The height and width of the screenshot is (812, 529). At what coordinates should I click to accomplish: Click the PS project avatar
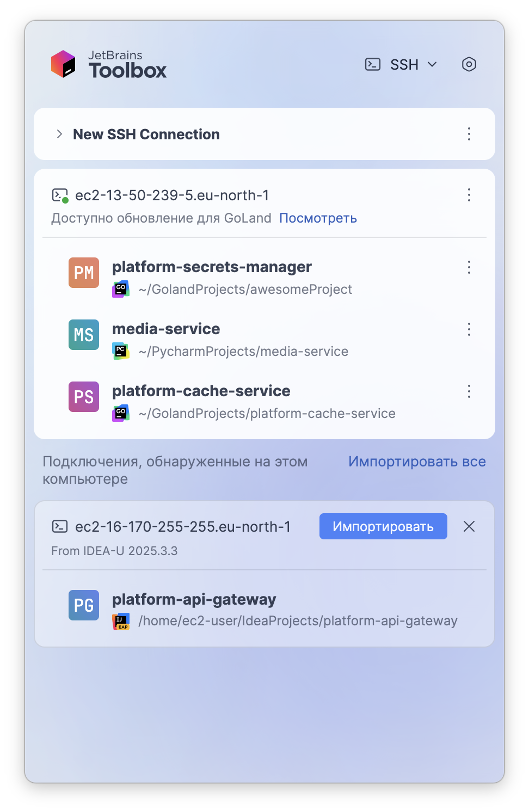(x=84, y=397)
